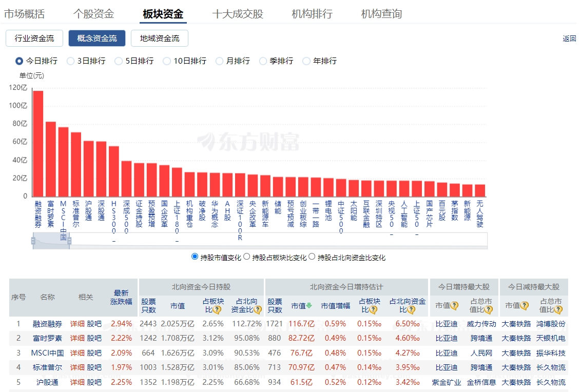Open the 机构排行 tab

312,14
